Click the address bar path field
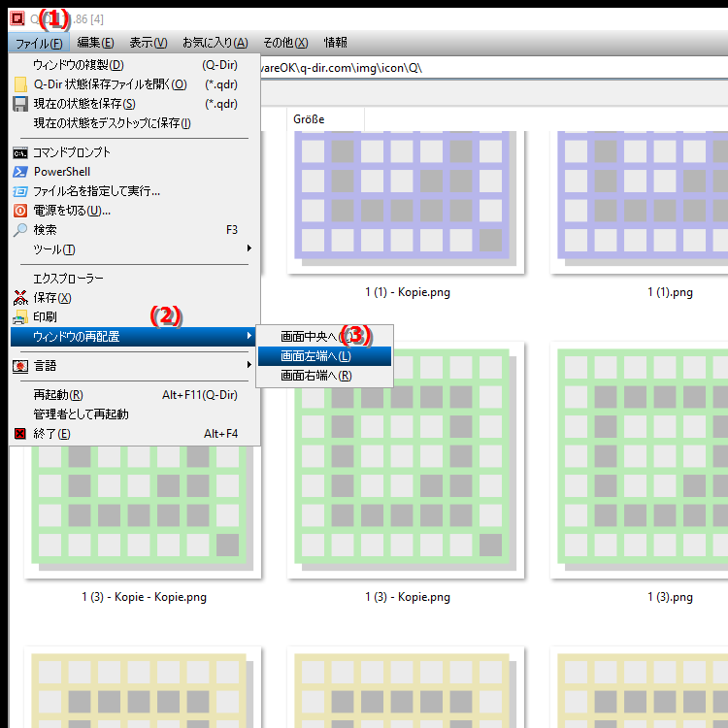728x728 pixels. (493, 68)
